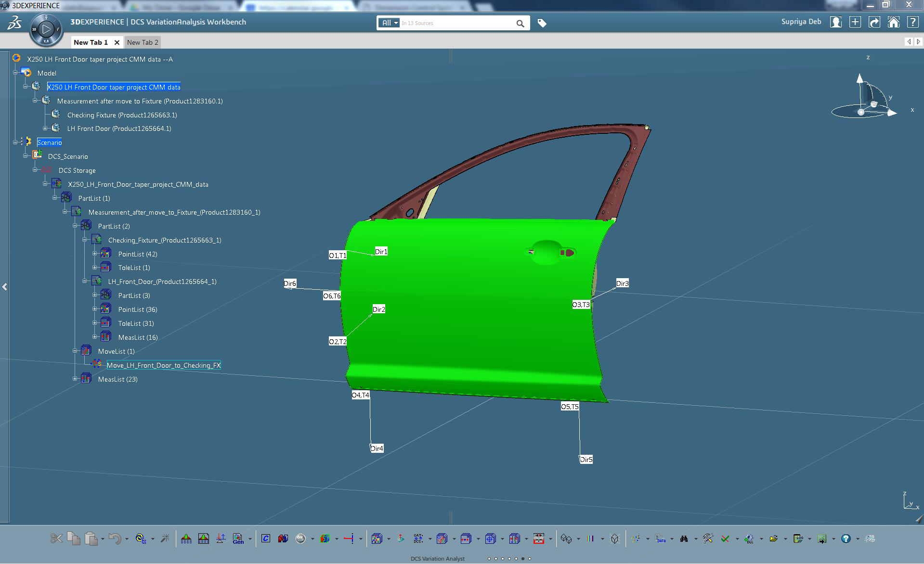Click the tab scroll right arrow

(918, 42)
